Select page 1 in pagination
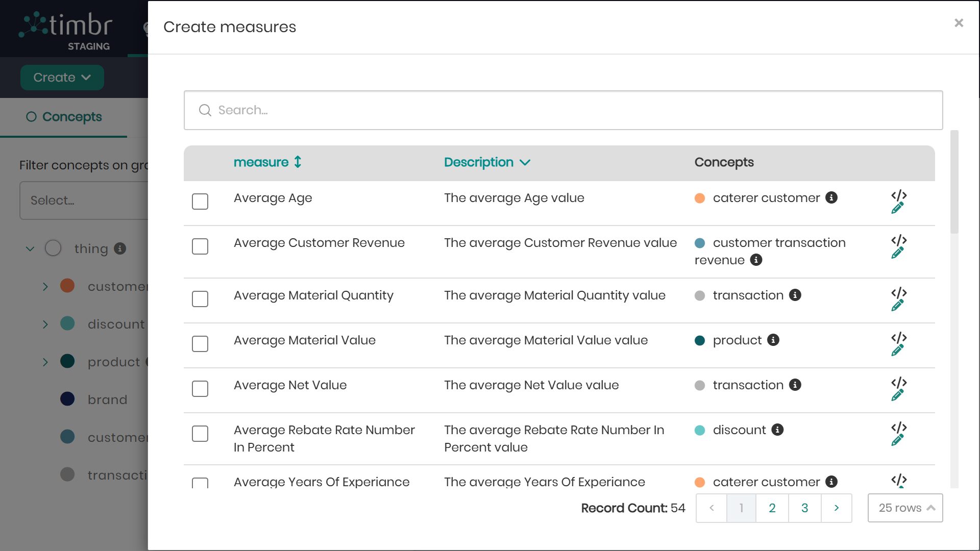Viewport: 980px width, 551px height. [741, 508]
